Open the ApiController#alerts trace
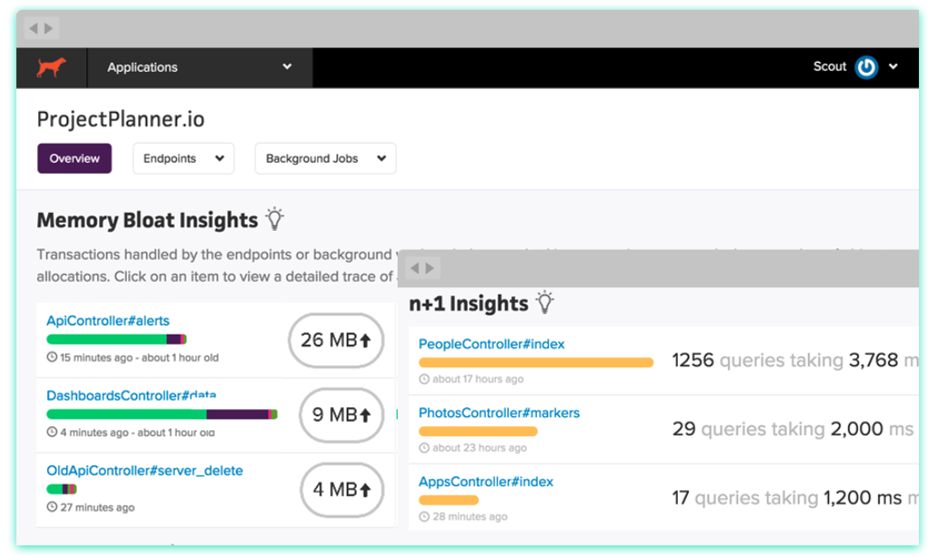Viewport: 938px width, 560px height. click(108, 320)
